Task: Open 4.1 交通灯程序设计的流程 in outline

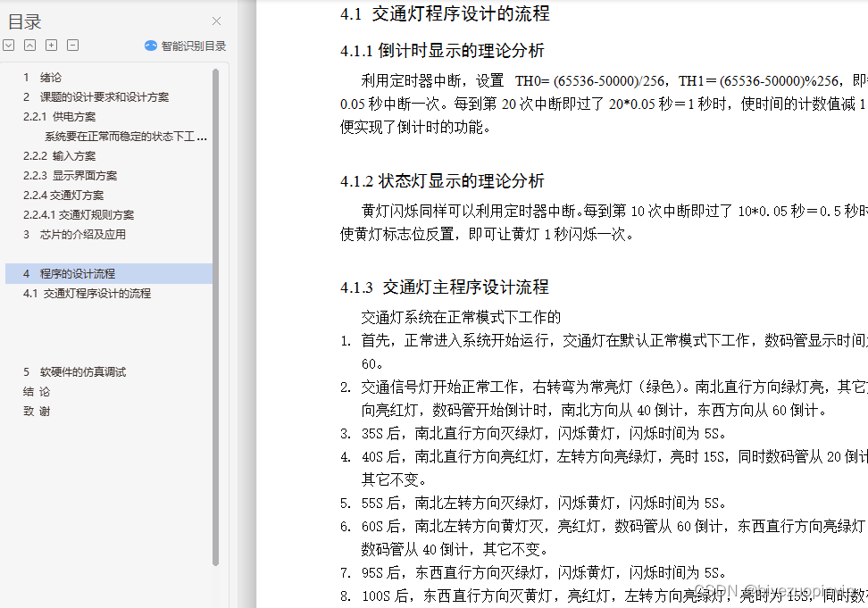Action: click(87, 293)
